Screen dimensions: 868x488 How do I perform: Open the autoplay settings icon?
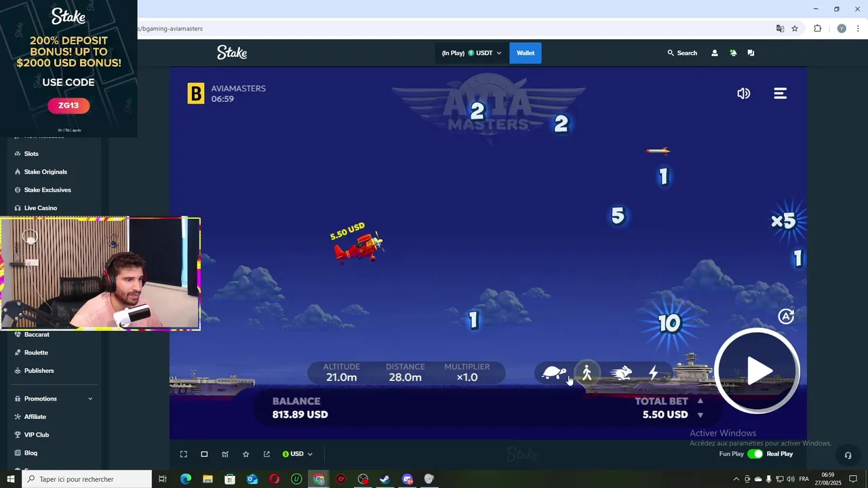[x=786, y=317]
